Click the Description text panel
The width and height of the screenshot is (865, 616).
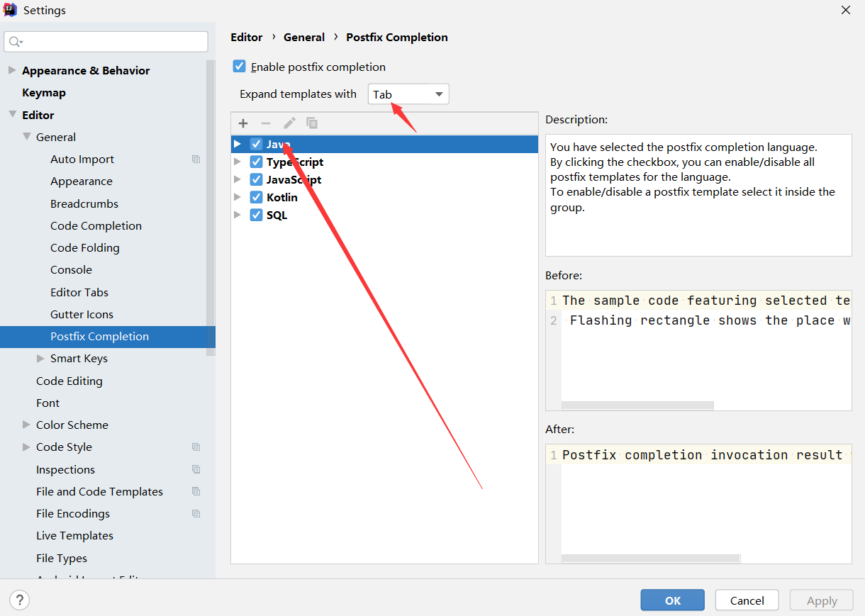[698, 195]
